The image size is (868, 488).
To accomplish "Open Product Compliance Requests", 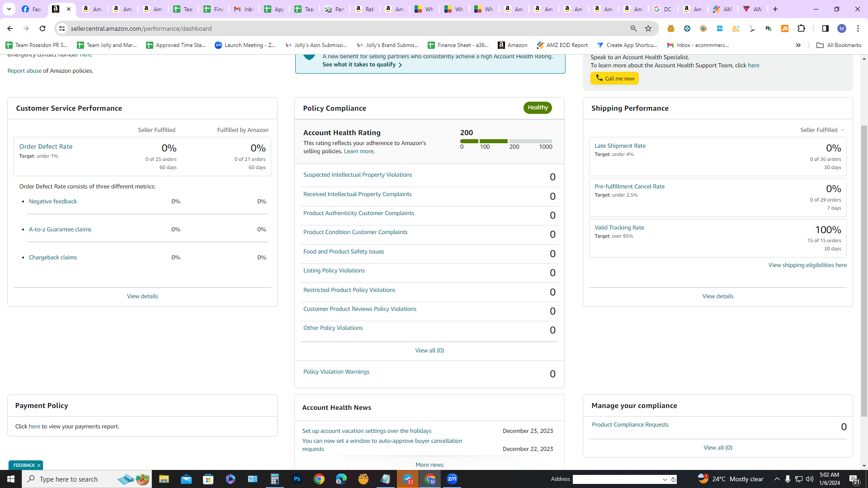I will point(630,425).
